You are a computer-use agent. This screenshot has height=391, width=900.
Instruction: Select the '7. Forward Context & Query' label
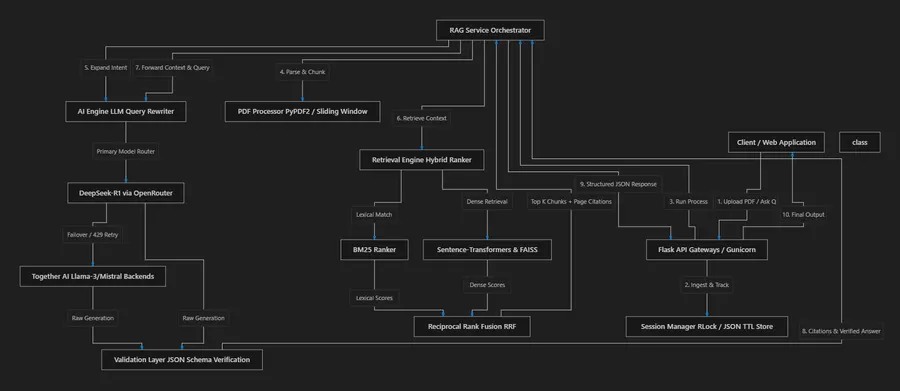(x=172, y=67)
